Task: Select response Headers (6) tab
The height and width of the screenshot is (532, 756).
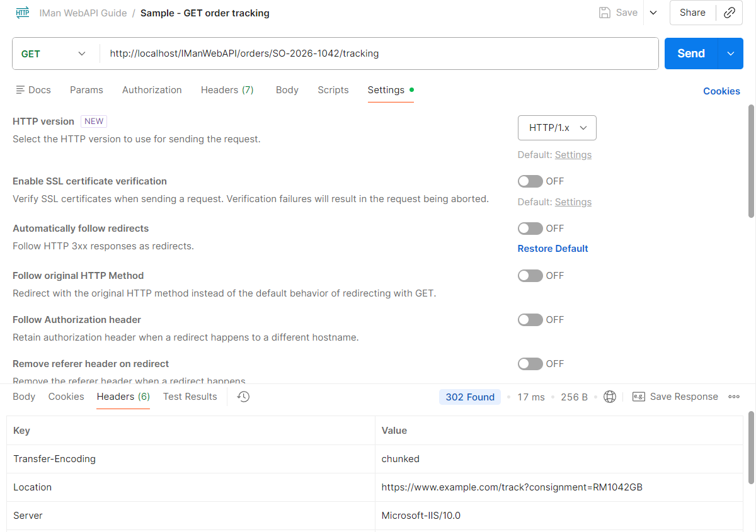Action: pyautogui.click(x=123, y=397)
